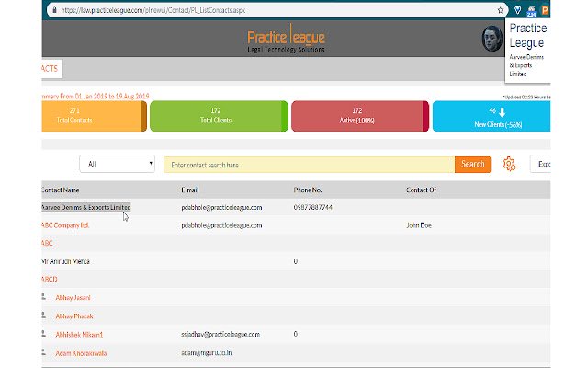Open the ABCD contact link
588x368 pixels.
pyautogui.click(x=50, y=280)
